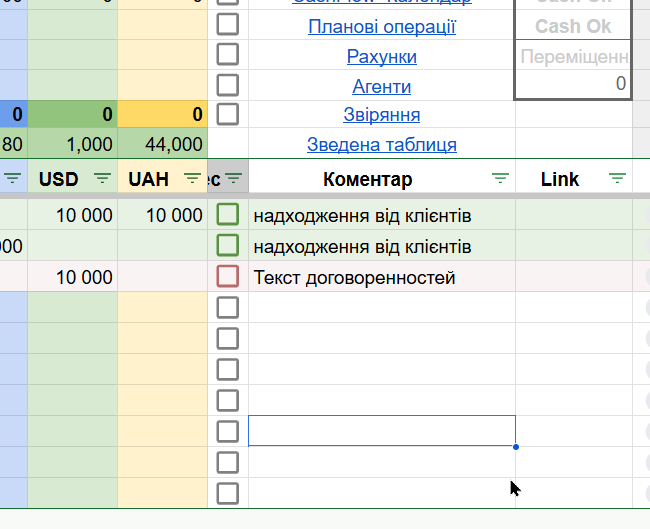
Task: Open the Коментар column filter icon
Action: pyautogui.click(x=500, y=179)
